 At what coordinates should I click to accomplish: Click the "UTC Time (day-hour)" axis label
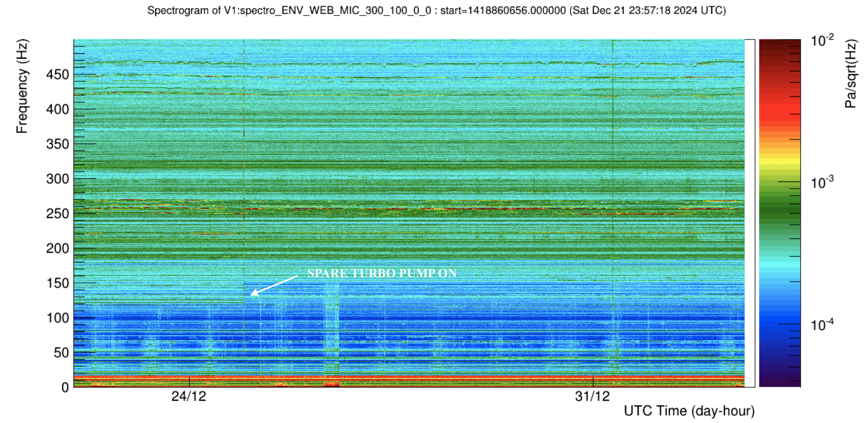tap(689, 411)
